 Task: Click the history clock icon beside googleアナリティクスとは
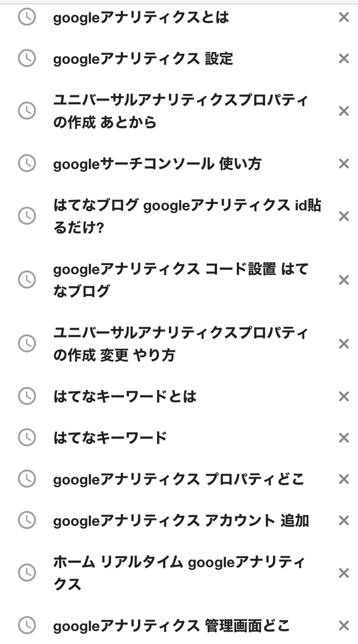click(26, 17)
